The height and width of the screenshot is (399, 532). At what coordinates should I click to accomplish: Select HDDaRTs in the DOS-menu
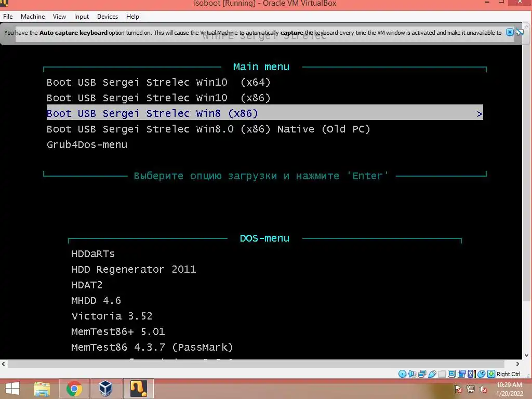tap(93, 254)
